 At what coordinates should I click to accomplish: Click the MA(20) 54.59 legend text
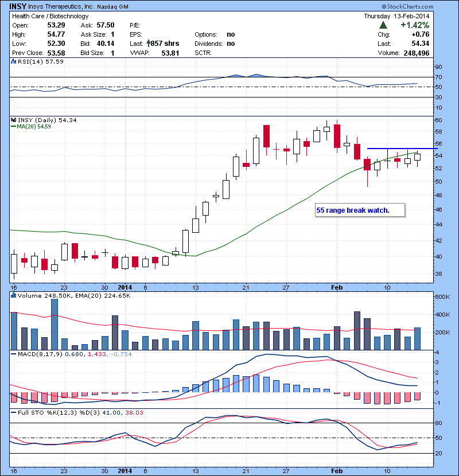tap(34, 126)
